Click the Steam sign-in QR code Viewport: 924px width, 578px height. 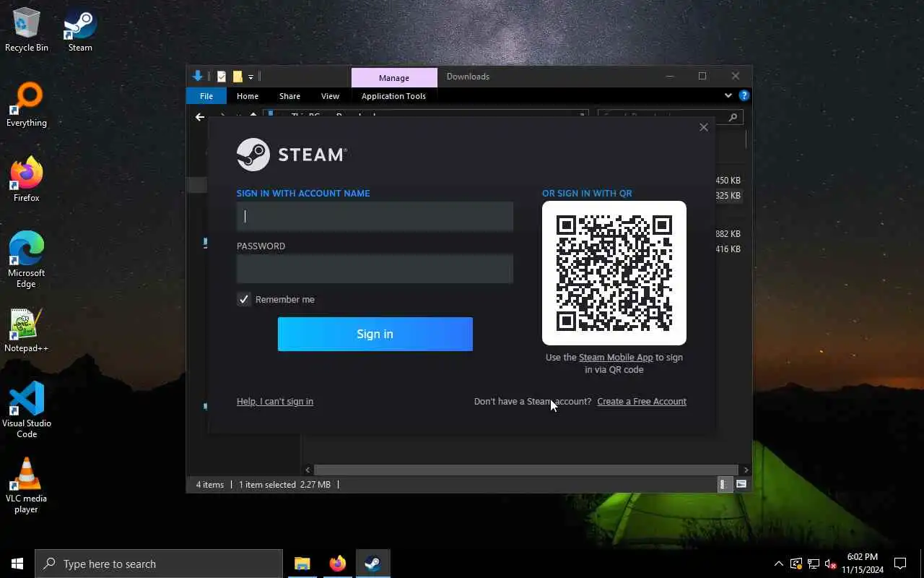[x=614, y=273]
